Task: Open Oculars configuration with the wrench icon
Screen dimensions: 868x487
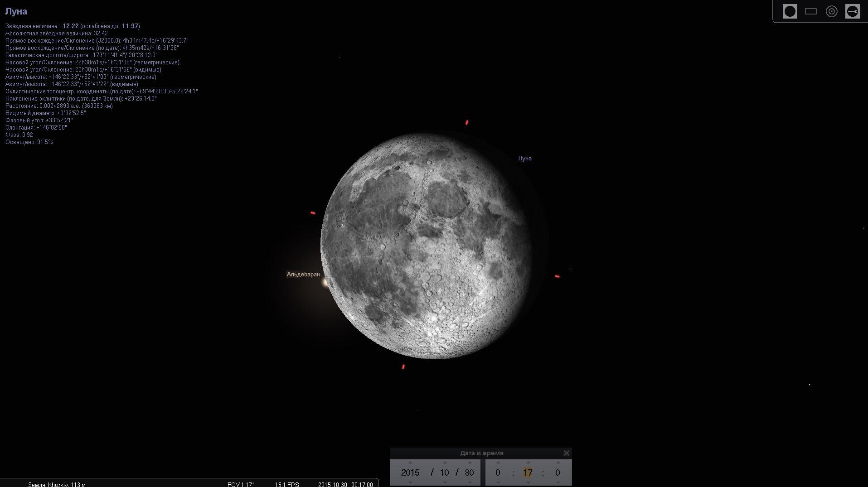Action: pyautogui.click(x=852, y=11)
